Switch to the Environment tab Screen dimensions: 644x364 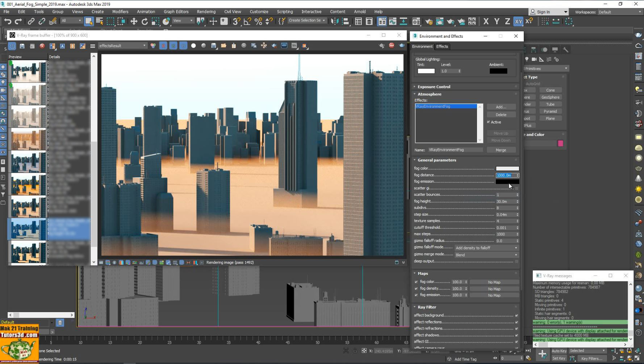[422, 46]
